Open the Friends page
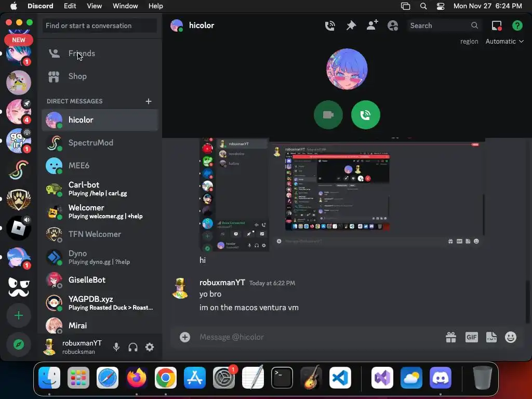Viewport: 532px width, 399px height. point(100,54)
